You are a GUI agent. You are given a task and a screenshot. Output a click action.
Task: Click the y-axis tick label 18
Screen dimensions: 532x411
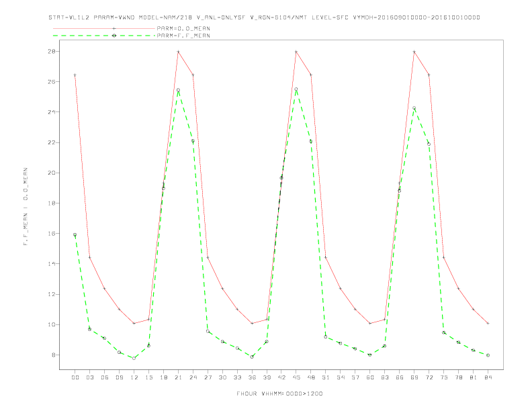click(x=52, y=203)
